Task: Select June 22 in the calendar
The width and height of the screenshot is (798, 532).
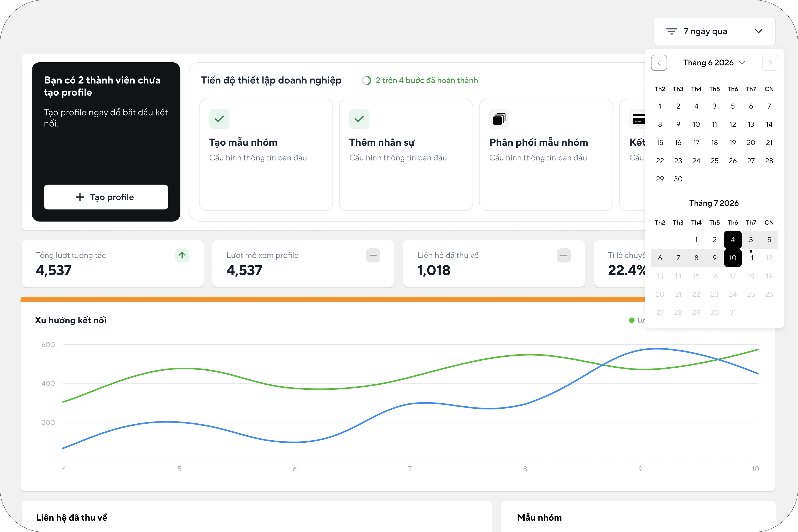Action: tap(660, 161)
